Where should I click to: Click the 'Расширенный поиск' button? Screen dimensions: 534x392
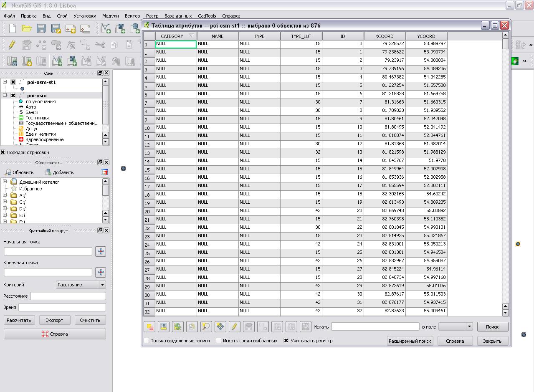pos(410,341)
